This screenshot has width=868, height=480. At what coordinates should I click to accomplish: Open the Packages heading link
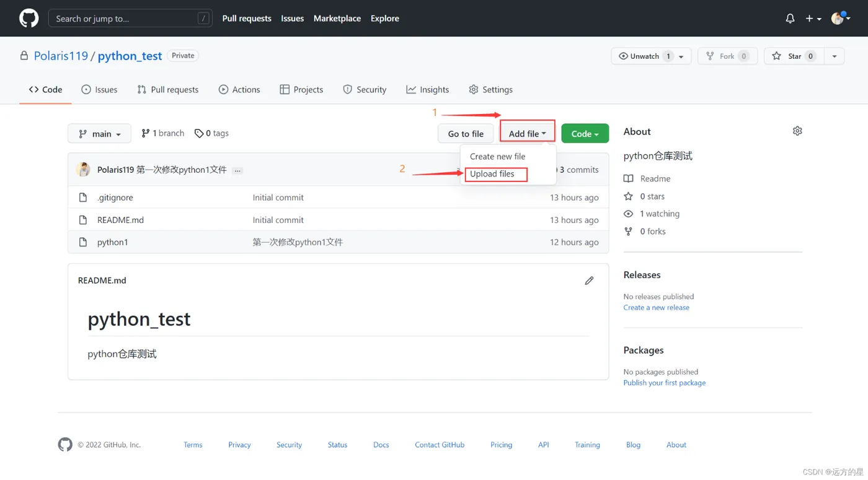(x=644, y=351)
